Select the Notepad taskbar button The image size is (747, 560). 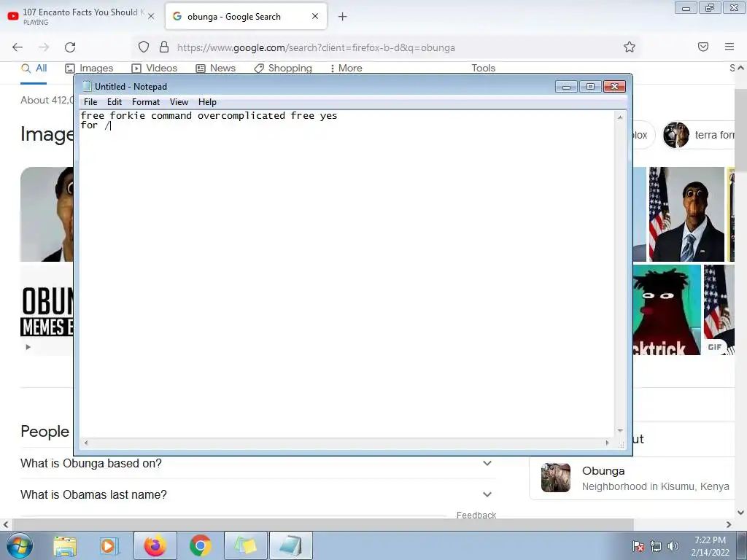click(291, 545)
